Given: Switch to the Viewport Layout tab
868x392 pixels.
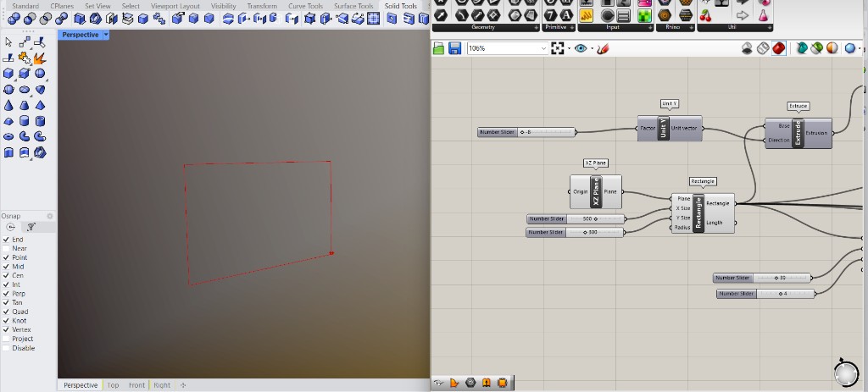Looking at the screenshot, I should (x=175, y=6).
